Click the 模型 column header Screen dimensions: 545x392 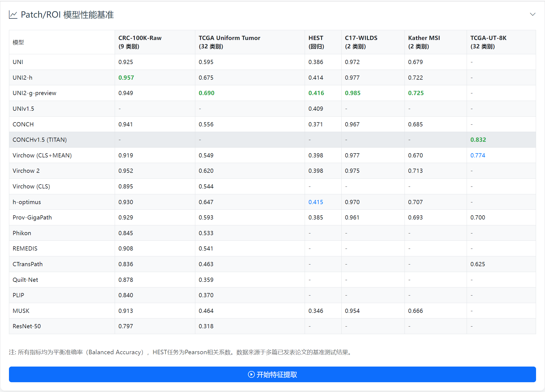click(x=18, y=42)
